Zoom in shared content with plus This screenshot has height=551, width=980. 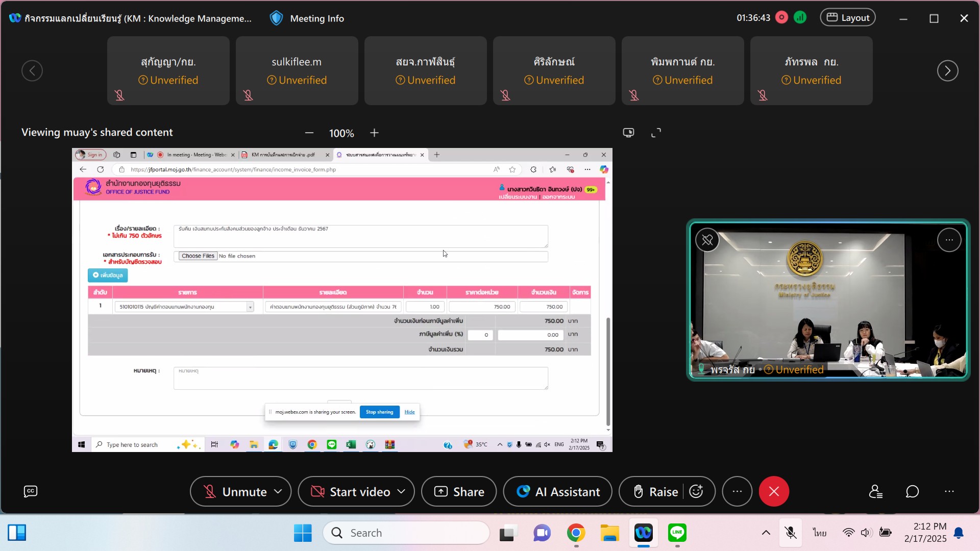pyautogui.click(x=374, y=133)
